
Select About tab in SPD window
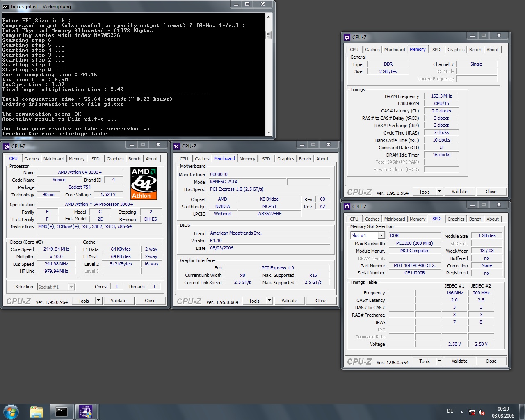pos(493,219)
